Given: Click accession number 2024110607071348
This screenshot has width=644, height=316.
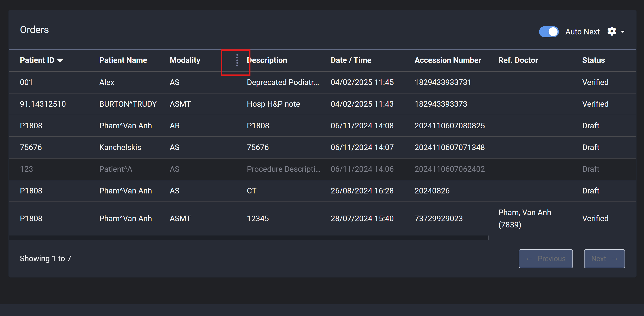Looking at the screenshot, I should coord(449,148).
